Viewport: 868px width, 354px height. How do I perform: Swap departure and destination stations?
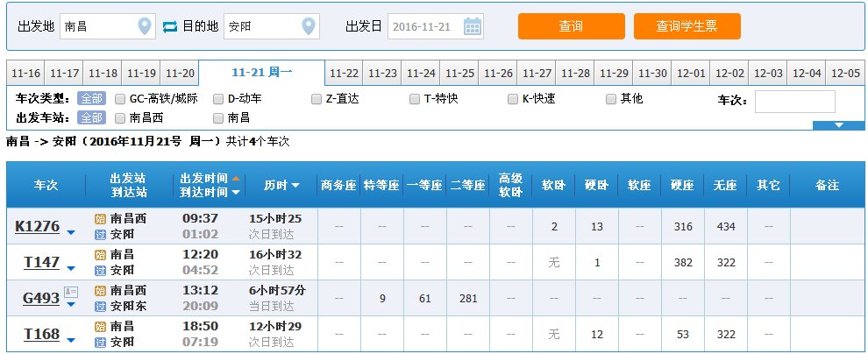point(170,26)
